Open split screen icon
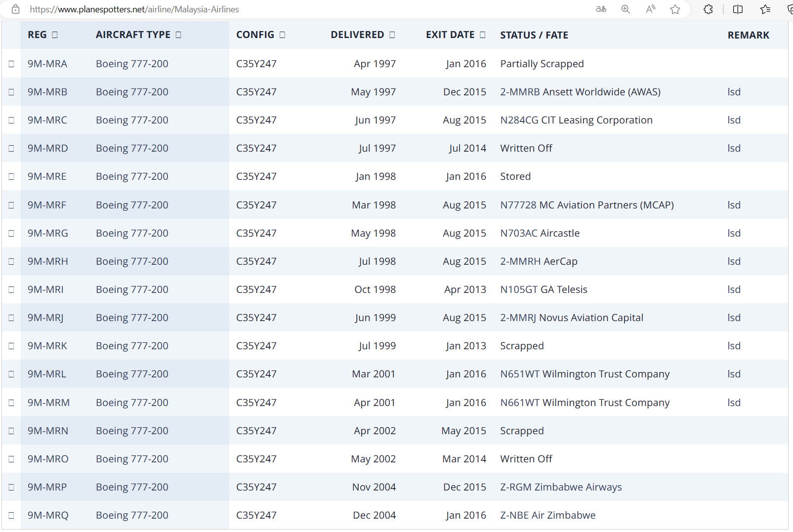 coord(738,9)
